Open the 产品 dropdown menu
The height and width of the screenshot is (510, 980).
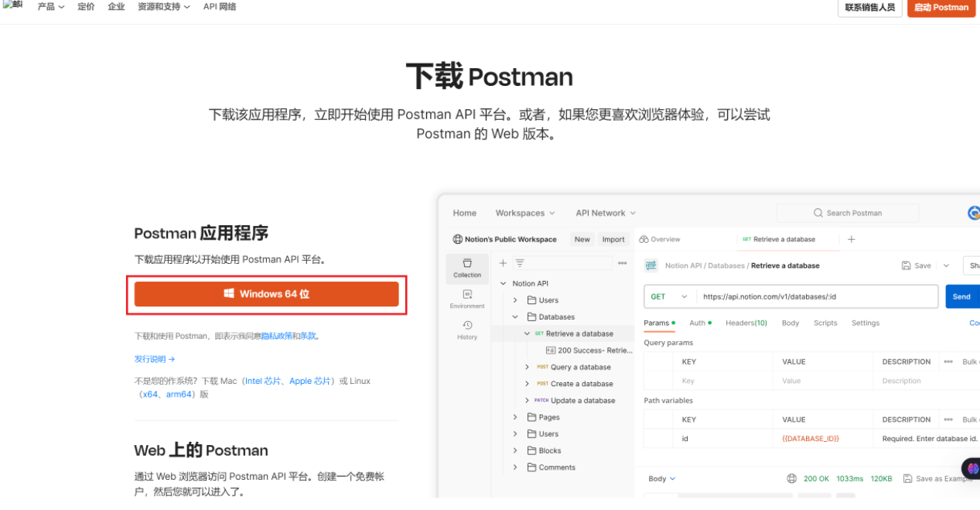click(51, 7)
